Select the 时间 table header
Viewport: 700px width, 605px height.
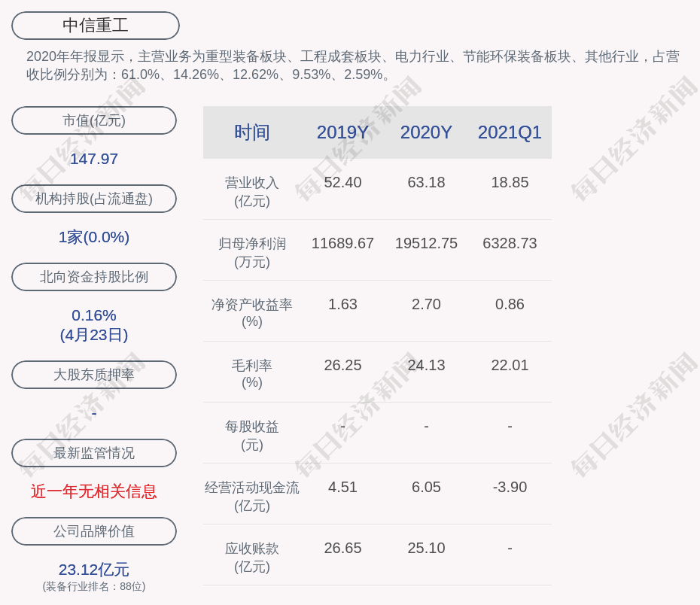click(252, 132)
